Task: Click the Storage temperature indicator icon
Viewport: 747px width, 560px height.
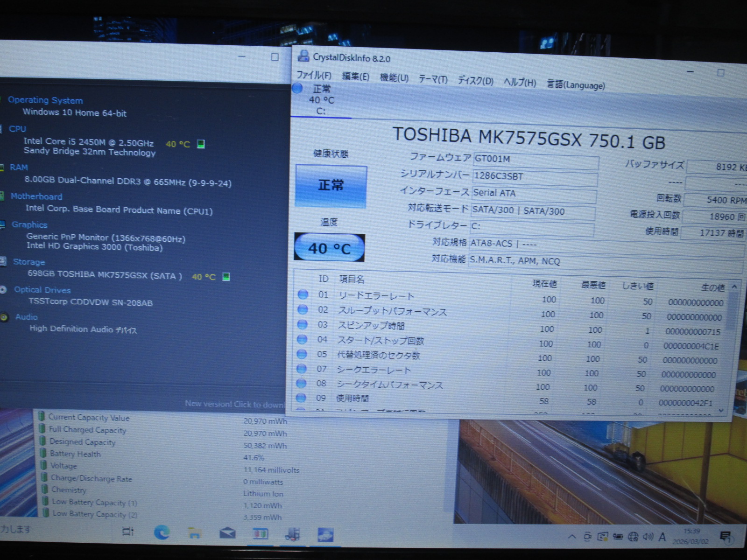Action: [x=226, y=277]
